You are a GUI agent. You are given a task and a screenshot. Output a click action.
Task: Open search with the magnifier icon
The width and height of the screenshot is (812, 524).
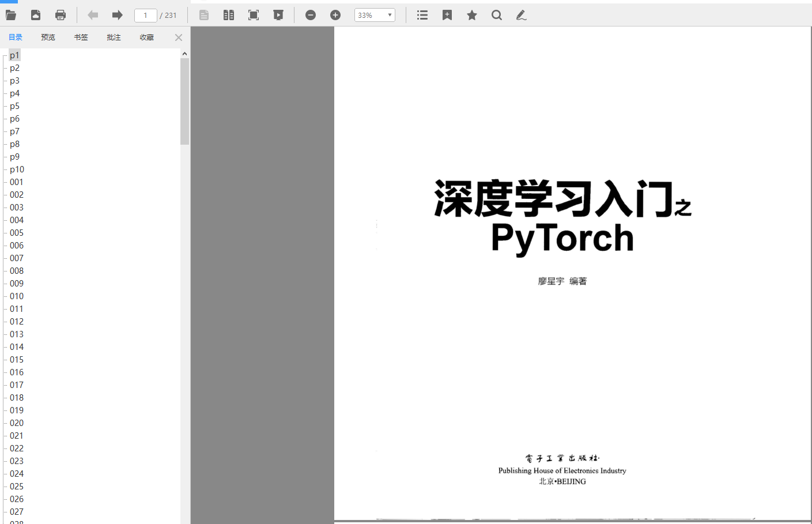[497, 15]
